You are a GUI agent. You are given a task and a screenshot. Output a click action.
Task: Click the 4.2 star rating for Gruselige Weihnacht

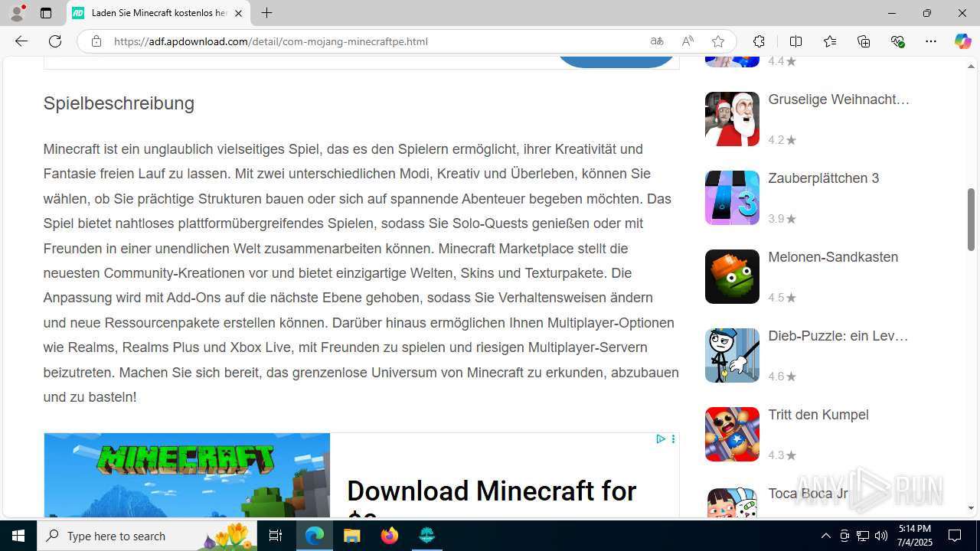[782, 140]
